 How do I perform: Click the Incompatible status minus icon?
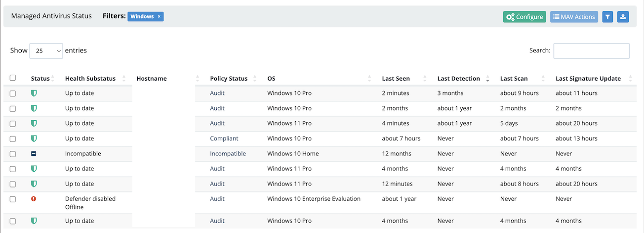pyautogui.click(x=34, y=154)
